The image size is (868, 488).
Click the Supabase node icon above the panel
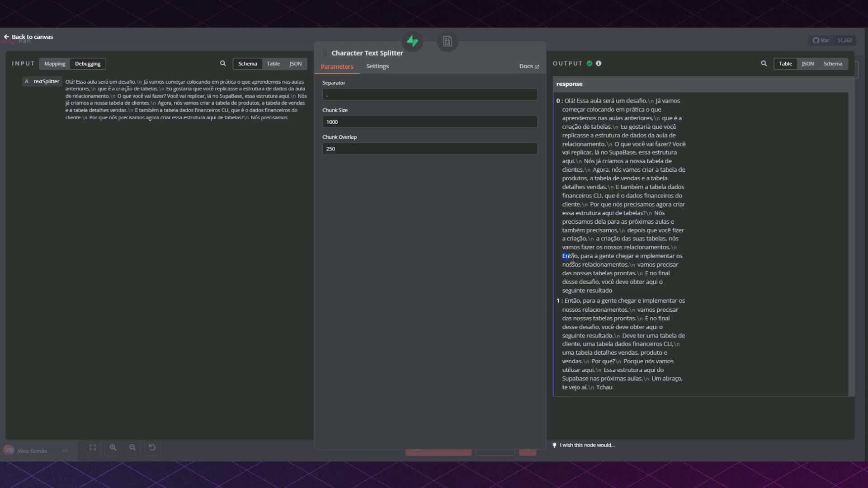(412, 41)
